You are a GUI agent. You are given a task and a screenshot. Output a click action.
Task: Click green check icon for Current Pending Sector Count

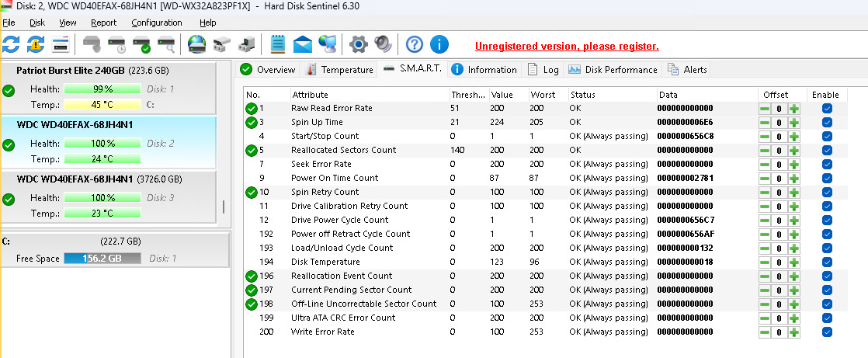click(252, 290)
